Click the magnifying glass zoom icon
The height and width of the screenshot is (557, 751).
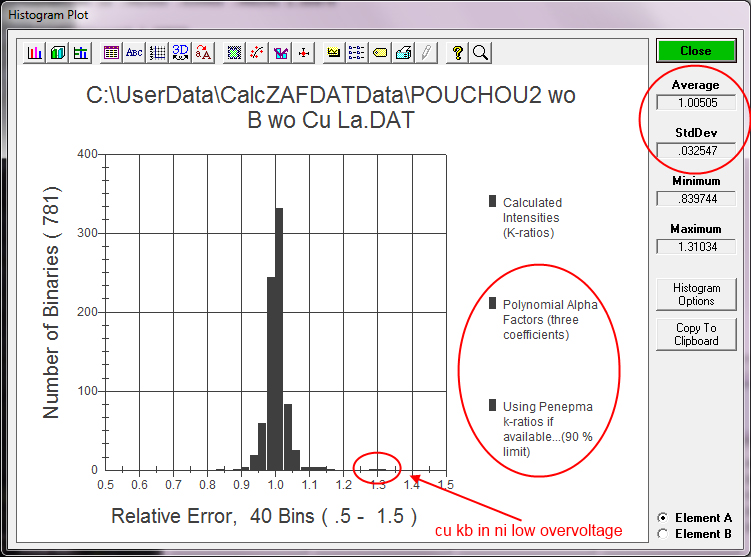(479, 52)
